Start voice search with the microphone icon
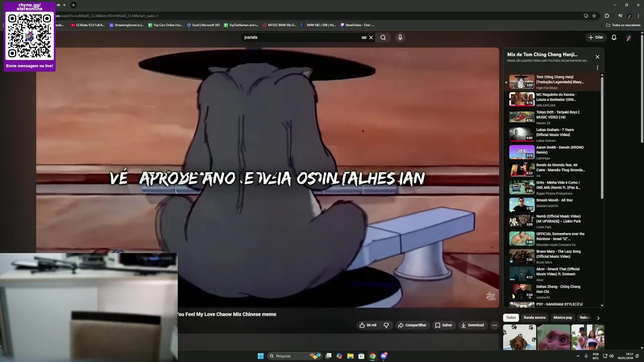This screenshot has width=644, height=362. coord(400,37)
